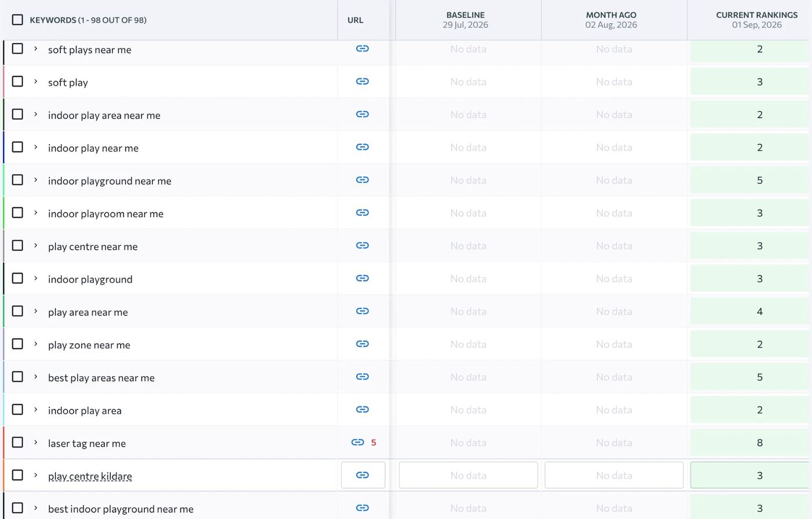Check the play centre kildare row
Viewport: 812px width, 519px height.
tap(17, 475)
